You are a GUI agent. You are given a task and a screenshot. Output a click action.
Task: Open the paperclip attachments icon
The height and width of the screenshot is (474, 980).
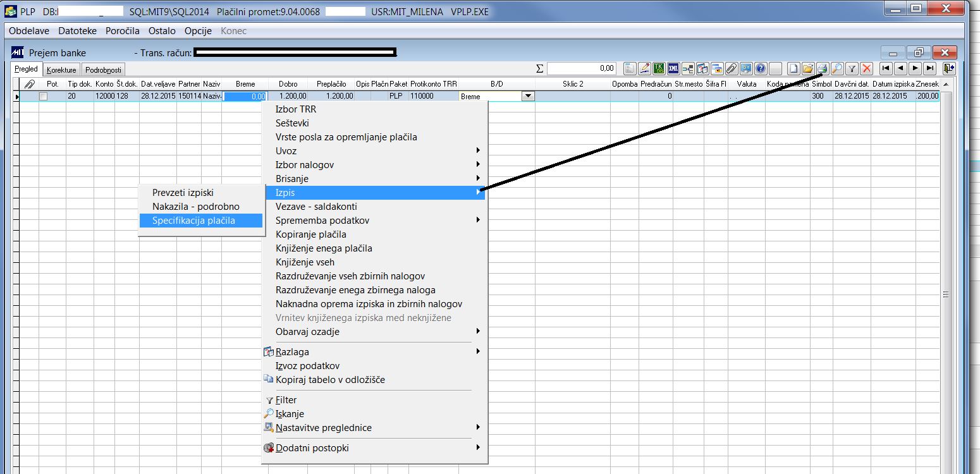tap(732, 68)
